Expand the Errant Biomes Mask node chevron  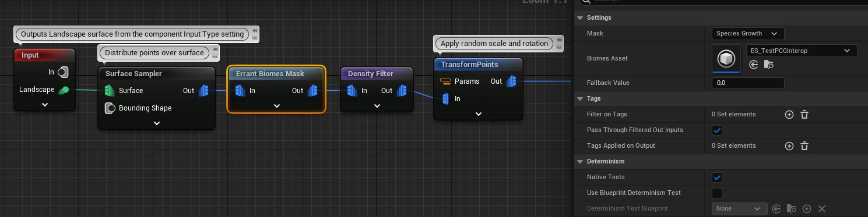pyautogui.click(x=277, y=106)
